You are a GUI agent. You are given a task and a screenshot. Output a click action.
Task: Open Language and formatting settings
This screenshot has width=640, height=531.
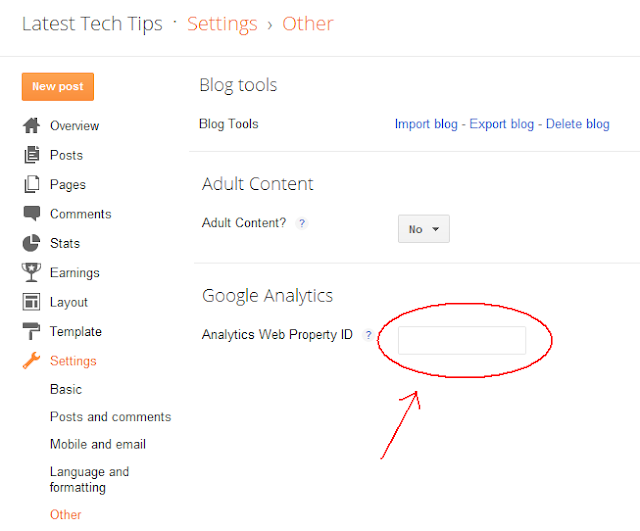pyautogui.click(x=90, y=479)
